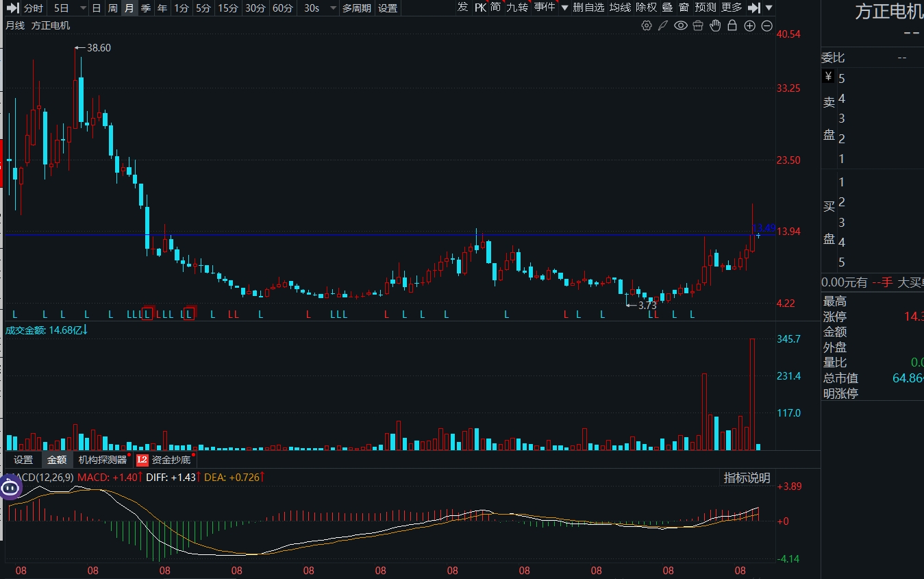Open 多周期 multi-period view
Viewport: 924px width, 579px height.
tap(357, 8)
